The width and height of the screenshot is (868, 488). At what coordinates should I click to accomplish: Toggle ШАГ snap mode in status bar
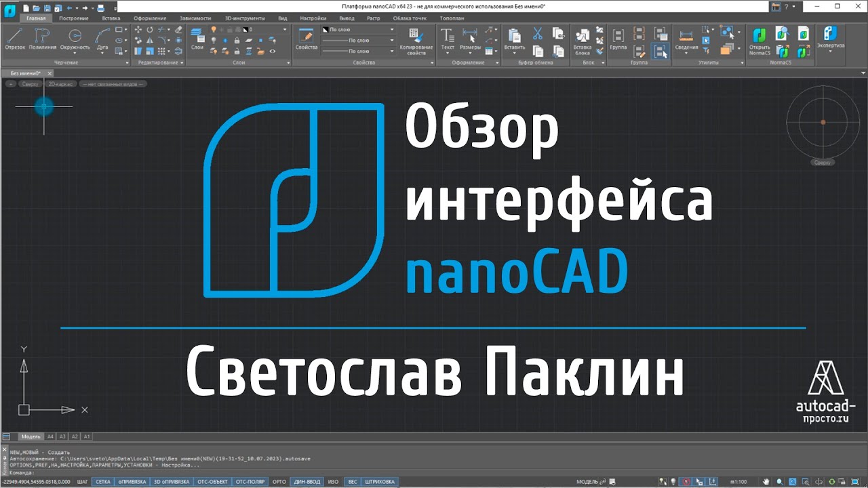[83, 481]
